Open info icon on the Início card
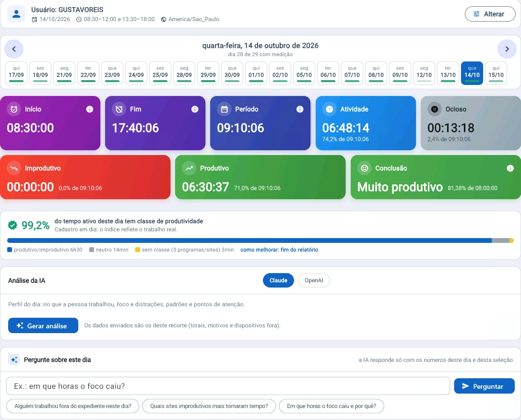Viewport: 521px width, 420px height. pyautogui.click(x=90, y=109)
